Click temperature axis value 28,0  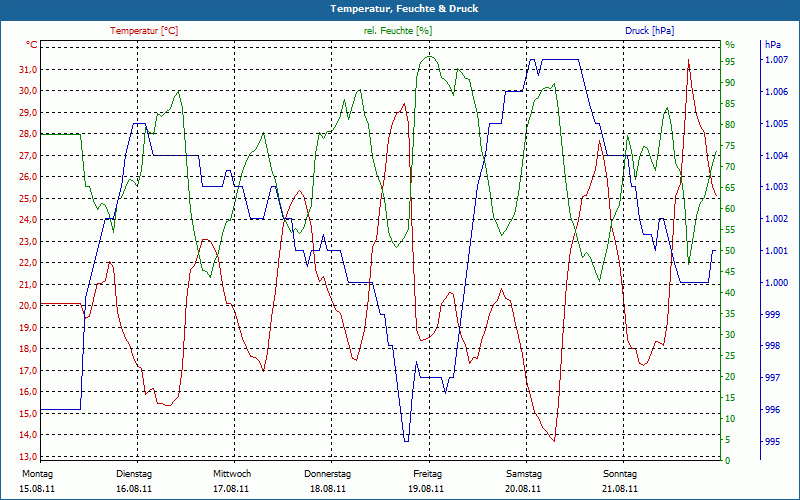pos(28,134)
